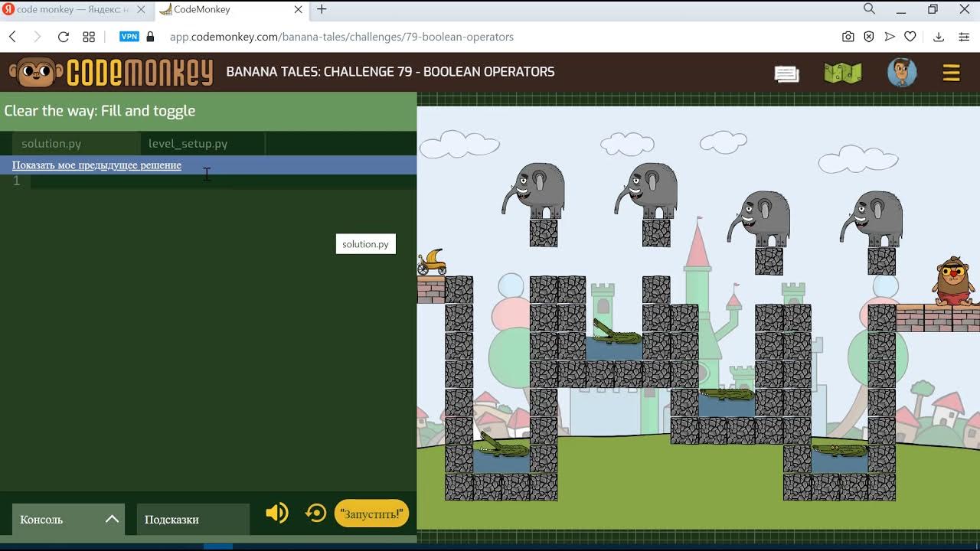This screenshot has width=980, height=551.
Task: Open the hamburger main menu
Action: coord(952,73)
